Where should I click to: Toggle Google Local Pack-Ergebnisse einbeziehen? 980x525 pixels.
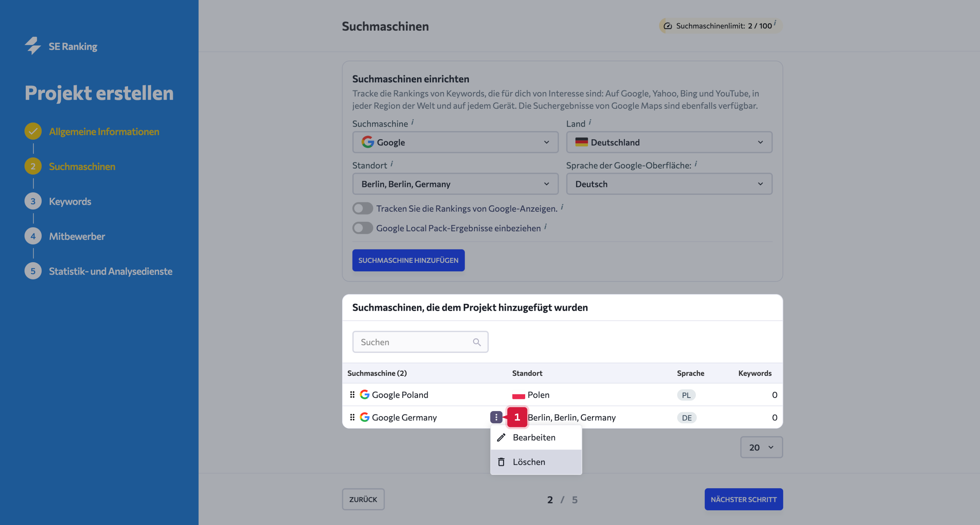coord(362,228)
